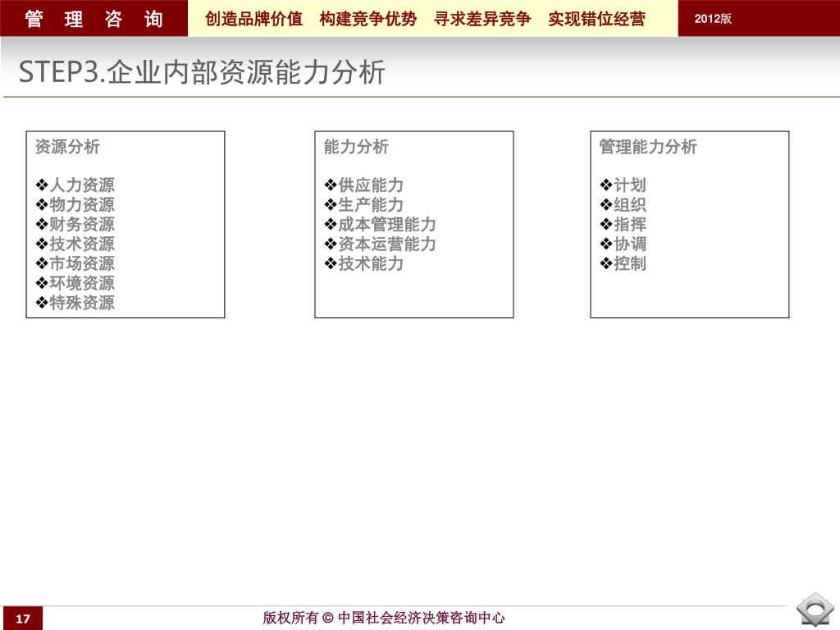Select the 特殊资源 bullet item
Viewport: 840px width, 630px height.
pyautogui.click(x=75, y=304)
